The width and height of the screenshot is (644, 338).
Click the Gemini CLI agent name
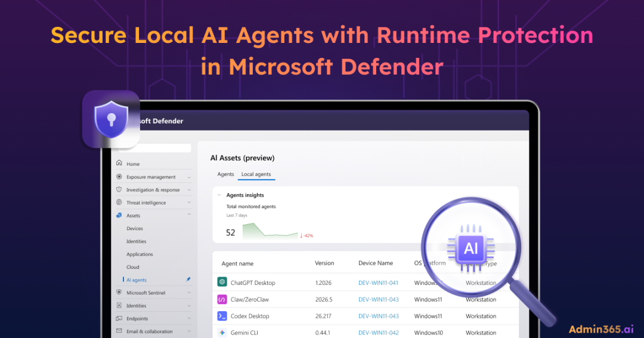pos(244,333)
